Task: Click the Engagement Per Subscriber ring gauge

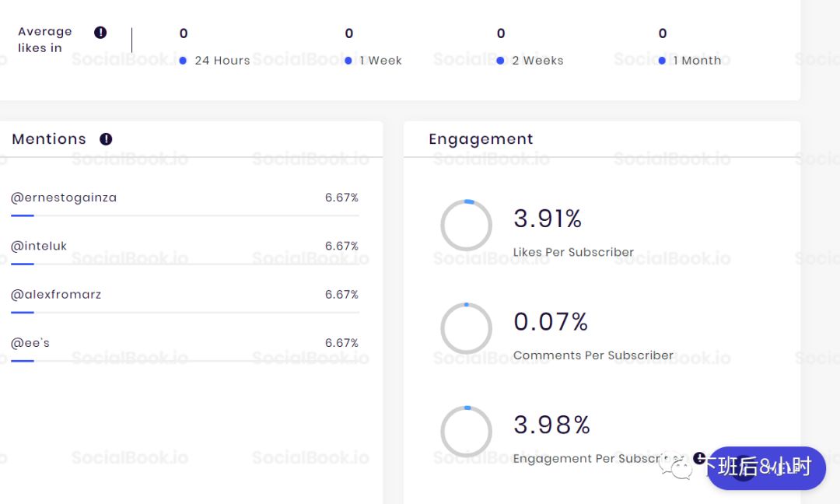Action: click(x=466, y=431)
